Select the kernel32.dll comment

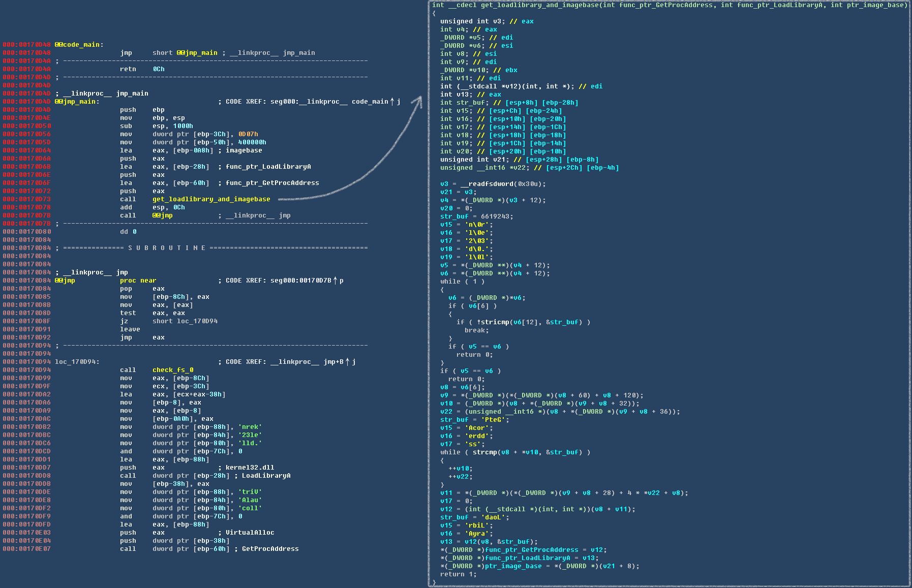250,468
